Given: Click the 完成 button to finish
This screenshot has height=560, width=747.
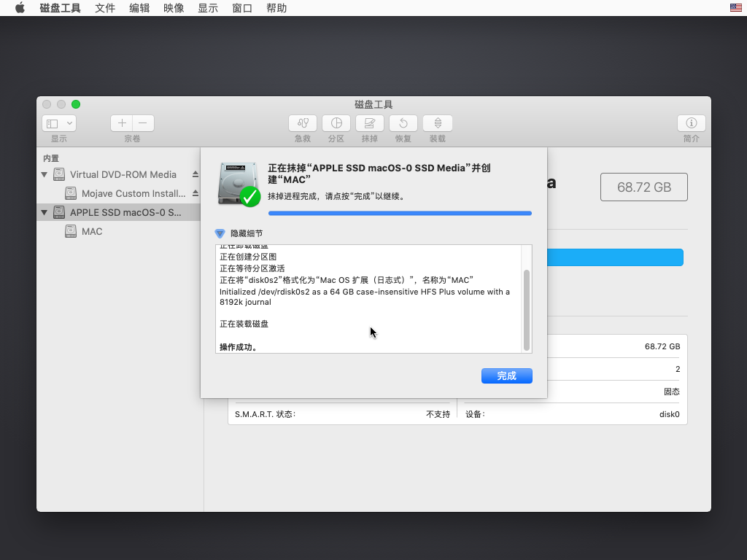Looking at the screenshot, I should pyautogui.click(x=506, y=376).
